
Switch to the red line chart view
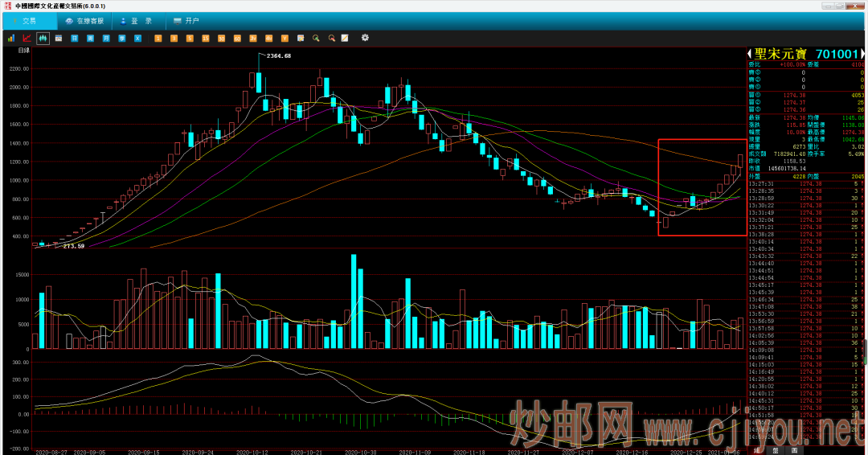tap(27, 38)
